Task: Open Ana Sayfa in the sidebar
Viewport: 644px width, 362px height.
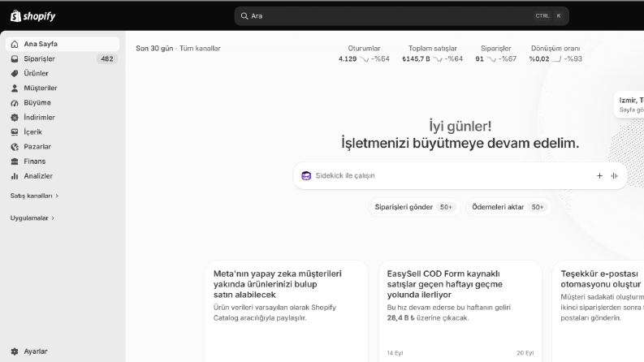Action: pos(63,44)
